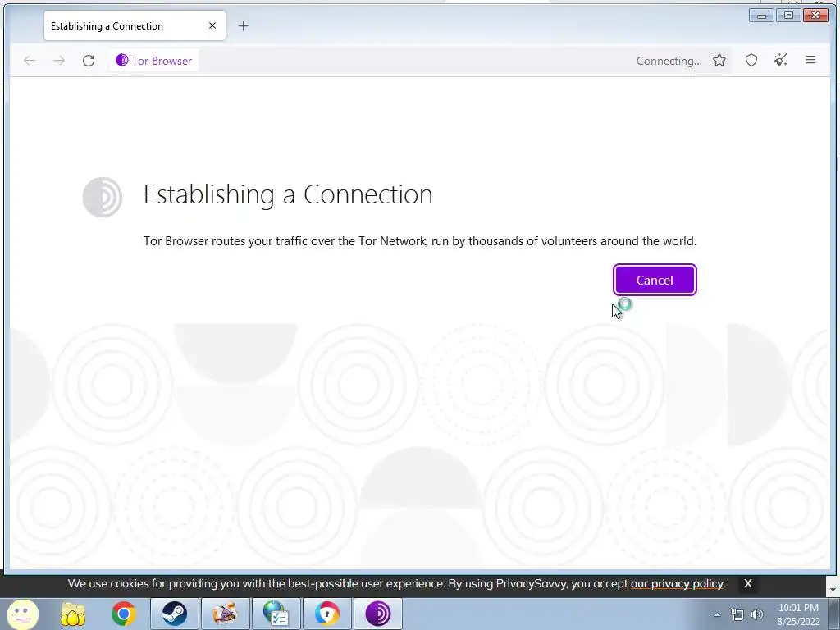Open the globe checklist taskbar app
This screenshot has height=630, width=840.
pyautogui.click(x=276, y=614)
